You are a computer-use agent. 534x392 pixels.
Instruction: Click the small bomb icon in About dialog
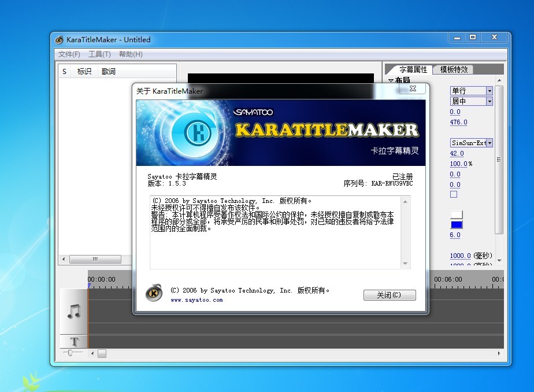point(154,293)
